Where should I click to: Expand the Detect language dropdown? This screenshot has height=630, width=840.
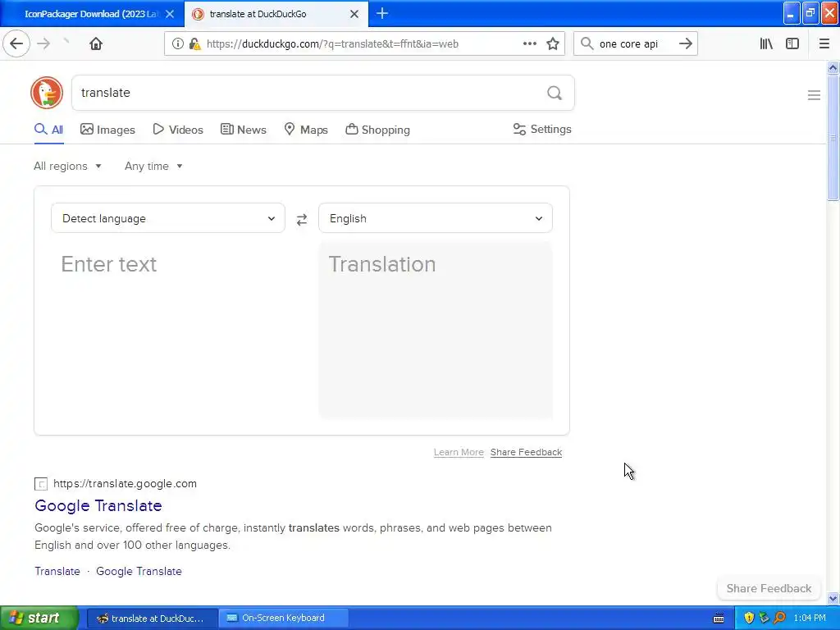coord(167,218)
